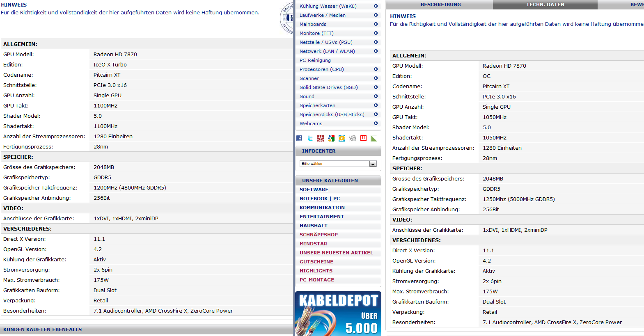Share via the grey Digg icon
This screenshot has width=644, height=336.
pyautogui.click(x=353, y=138)
